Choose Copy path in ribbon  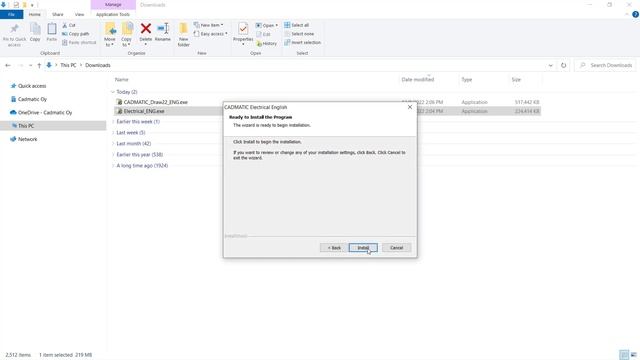(x=76, y=34)
